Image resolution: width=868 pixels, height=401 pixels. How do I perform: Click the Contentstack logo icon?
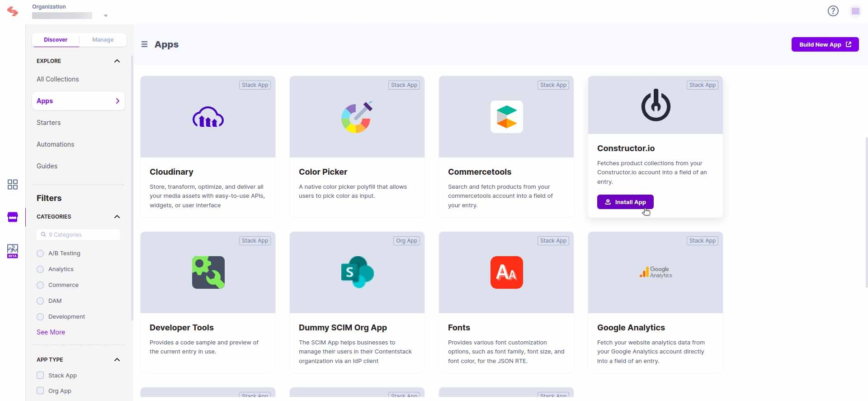(13, 11)
